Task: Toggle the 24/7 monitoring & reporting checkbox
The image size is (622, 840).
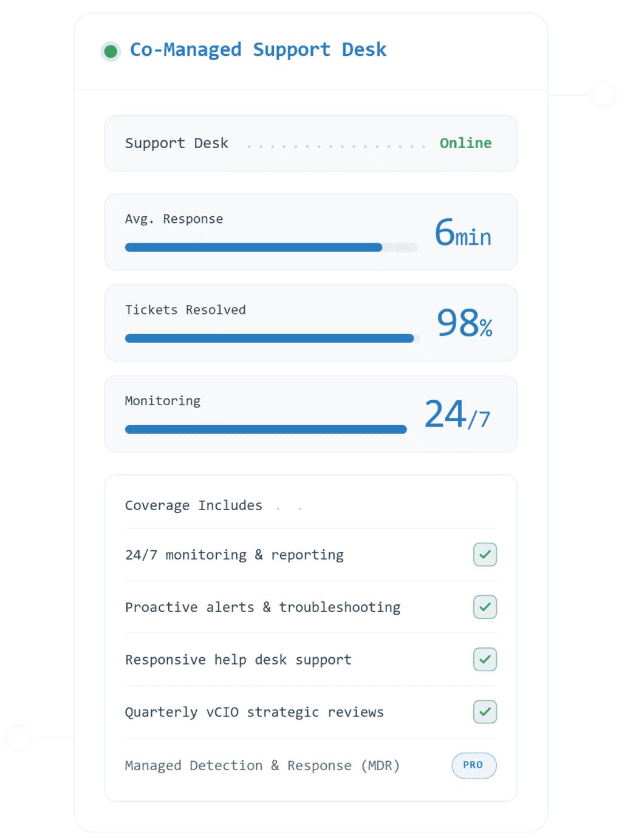Action: coord(485,555)
